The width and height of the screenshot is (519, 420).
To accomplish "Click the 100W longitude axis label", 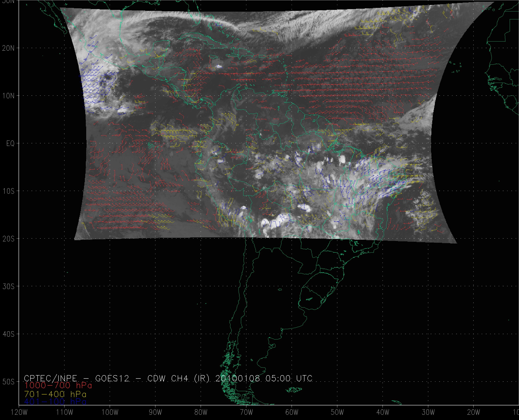I will tap(110, 412).
